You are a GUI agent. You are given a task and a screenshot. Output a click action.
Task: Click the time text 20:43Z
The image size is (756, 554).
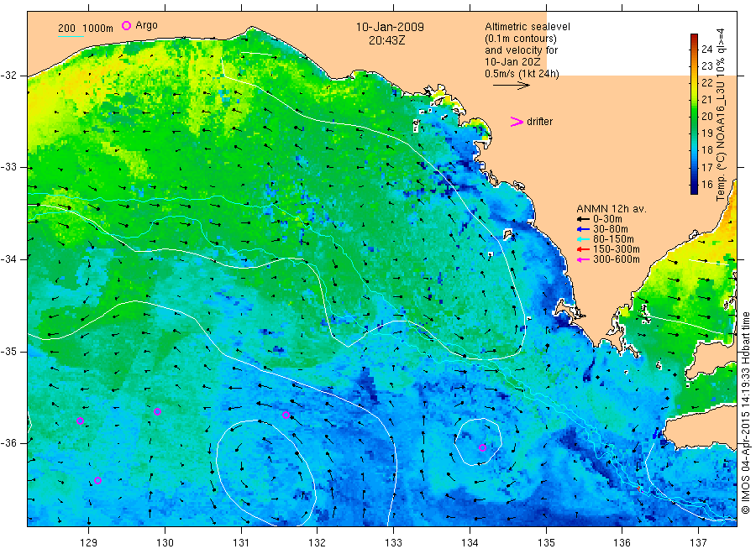tap(387, 40)
